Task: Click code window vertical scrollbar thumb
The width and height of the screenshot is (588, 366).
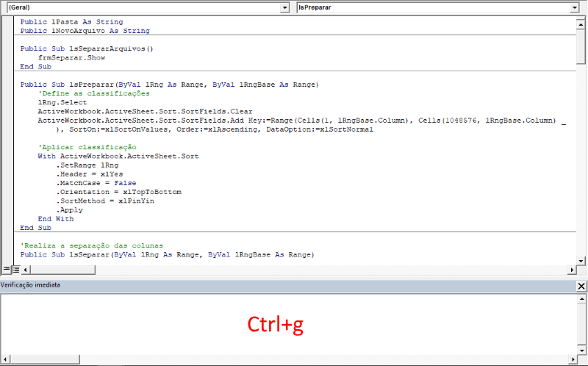Action: click(x=581, y=46)
